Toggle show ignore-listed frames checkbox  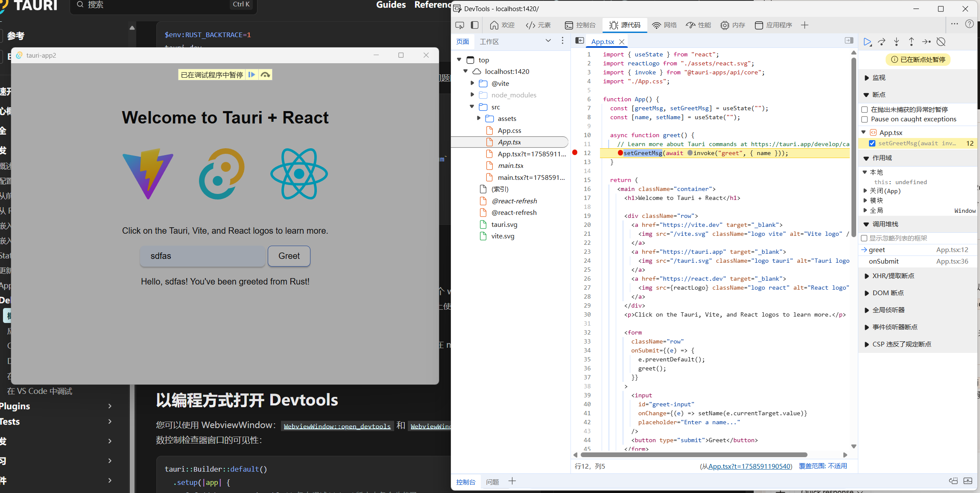click(864, 238)
